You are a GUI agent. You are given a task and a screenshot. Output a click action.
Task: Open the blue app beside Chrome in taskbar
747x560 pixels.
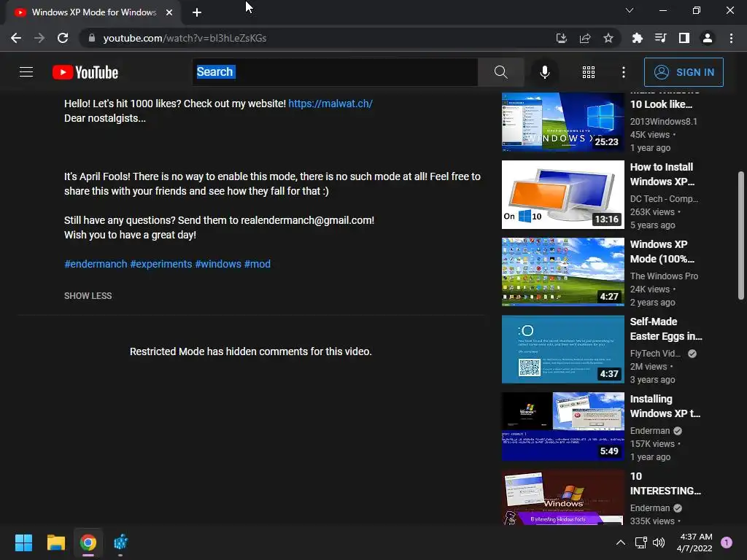pyautogui.click(x=120, y=542)
